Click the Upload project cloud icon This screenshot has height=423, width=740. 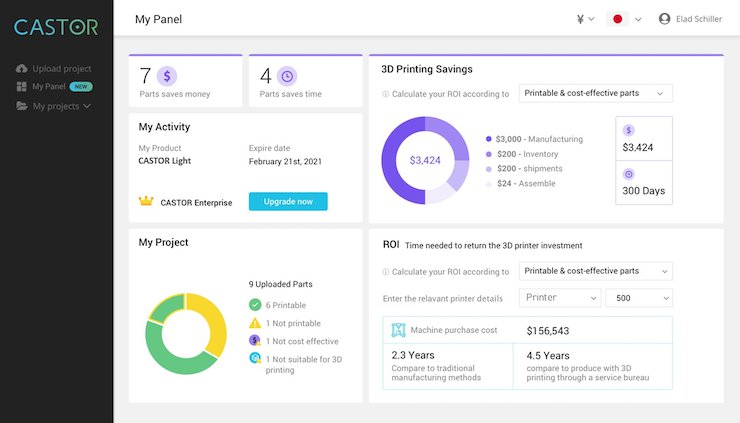click(x=22, y=69)
